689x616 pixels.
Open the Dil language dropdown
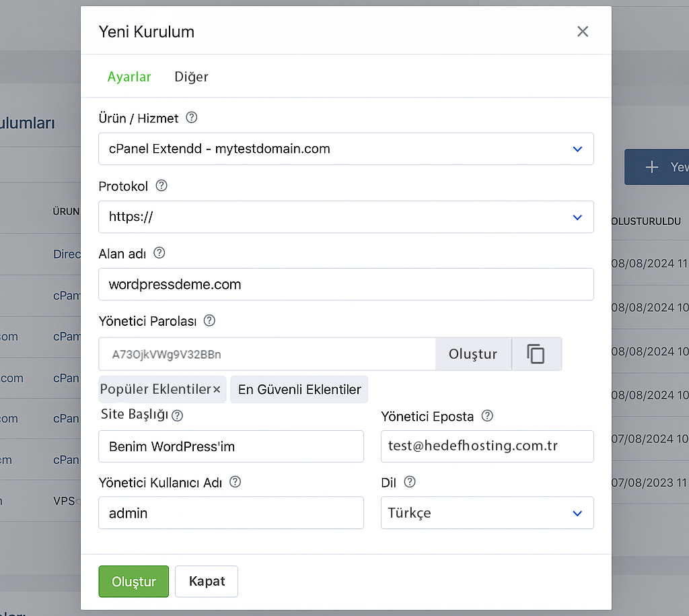point(487,513)
